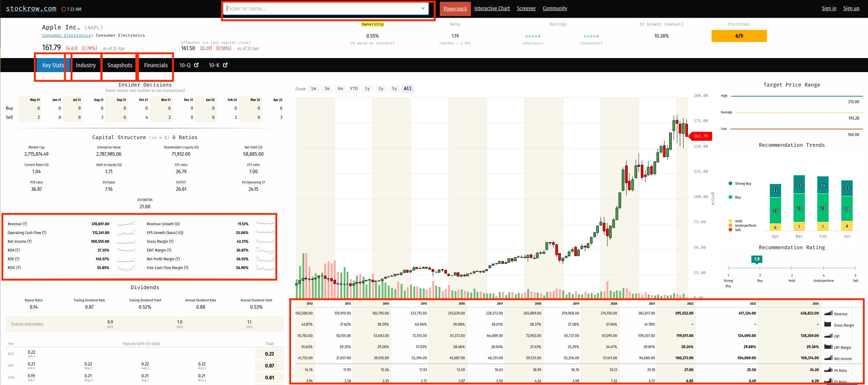Toggle the Strong Buy legend marker
Image resolution: width=868 pixels, height=385 pixels.
click(730, 183)
